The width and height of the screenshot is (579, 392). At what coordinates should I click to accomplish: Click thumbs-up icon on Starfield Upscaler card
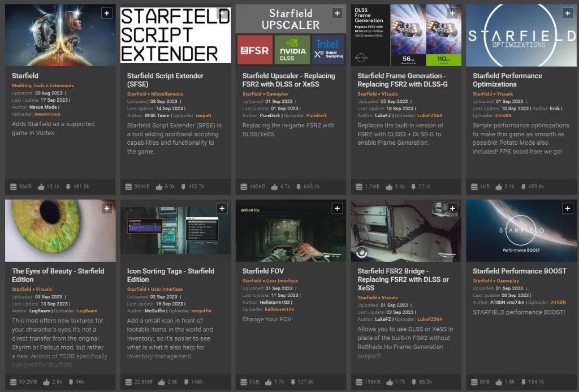[x=274, y=187]
